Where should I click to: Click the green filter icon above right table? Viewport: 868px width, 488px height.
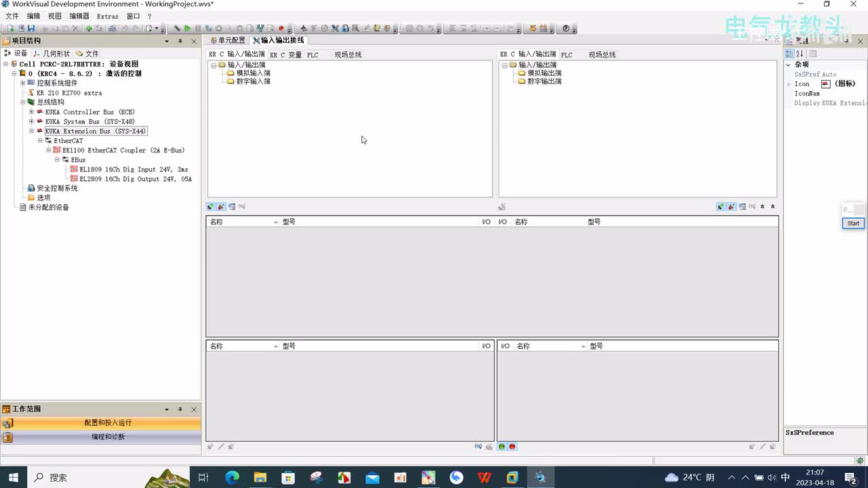pos(720,207)
